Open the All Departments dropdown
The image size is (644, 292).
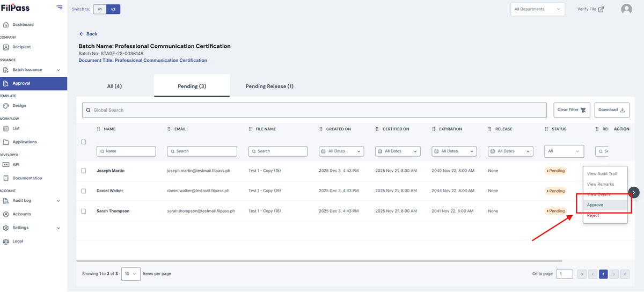538,9
